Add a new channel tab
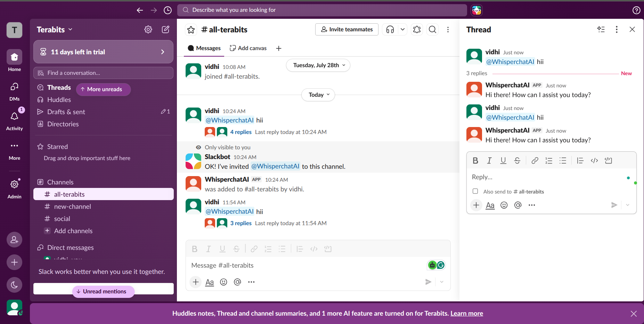Viewport: 644px width, 324px height. pyautogui.click(x=279, y=48)
